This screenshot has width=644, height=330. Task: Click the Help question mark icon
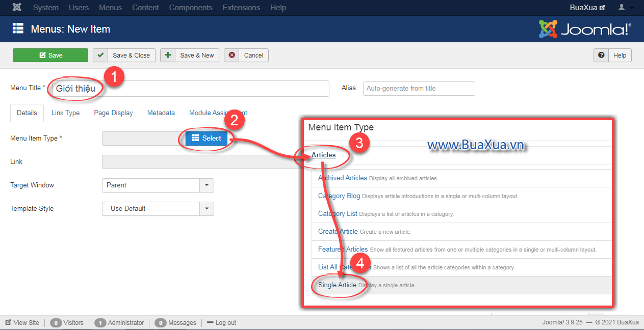pos(602,55)
